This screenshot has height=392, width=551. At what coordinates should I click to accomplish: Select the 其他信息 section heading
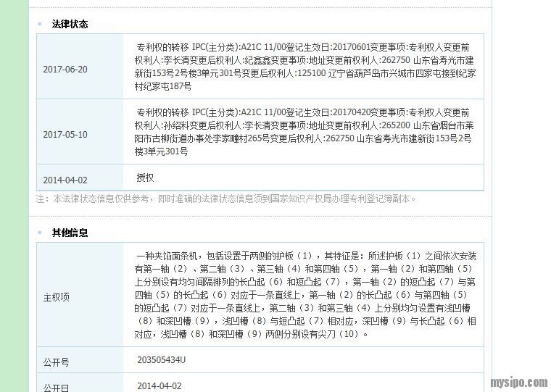[x=70, y=233]
